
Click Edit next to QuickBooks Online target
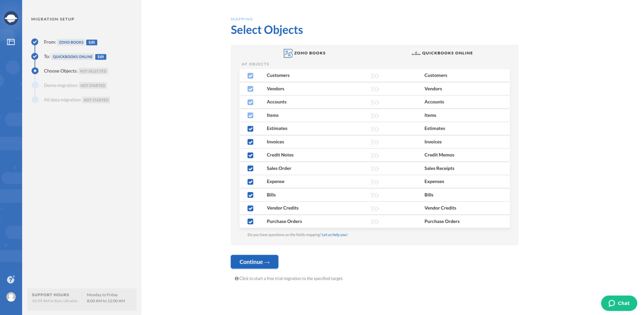click(x=101, y=57)
